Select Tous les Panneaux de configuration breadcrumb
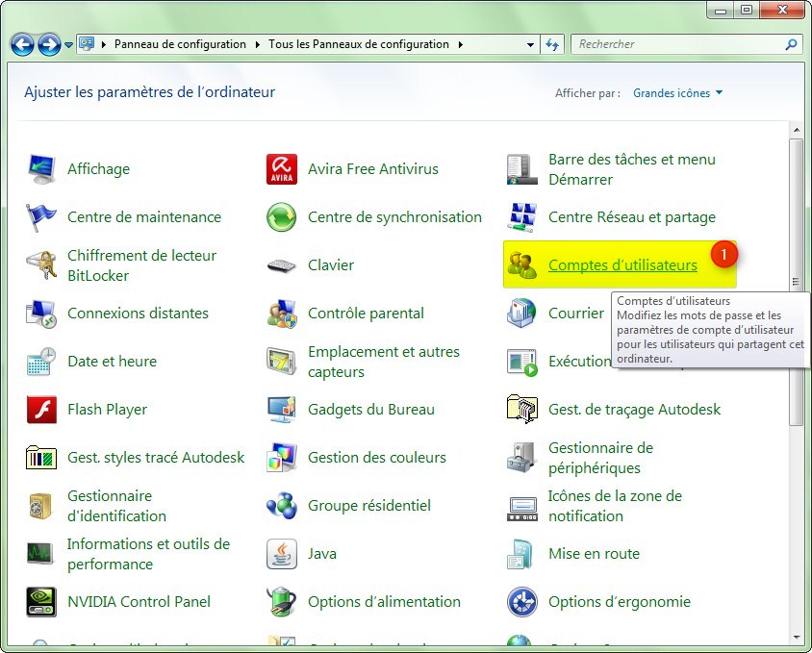Viewport: 812px width, 653px height. [x=359, y=44]
